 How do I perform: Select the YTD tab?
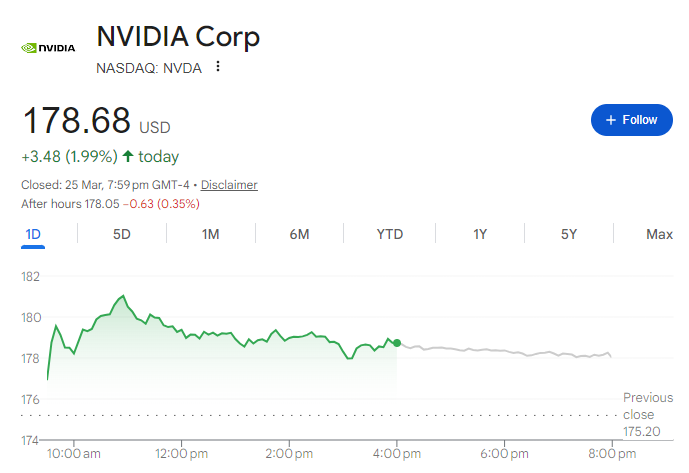[389, 234]
